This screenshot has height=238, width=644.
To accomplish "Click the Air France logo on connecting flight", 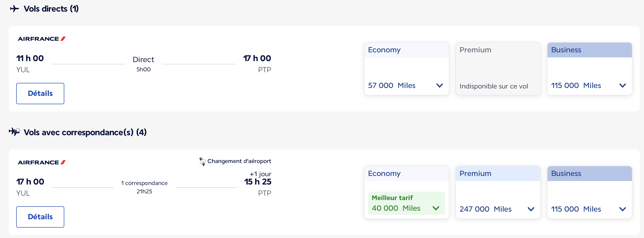I will tap(42, 162).
